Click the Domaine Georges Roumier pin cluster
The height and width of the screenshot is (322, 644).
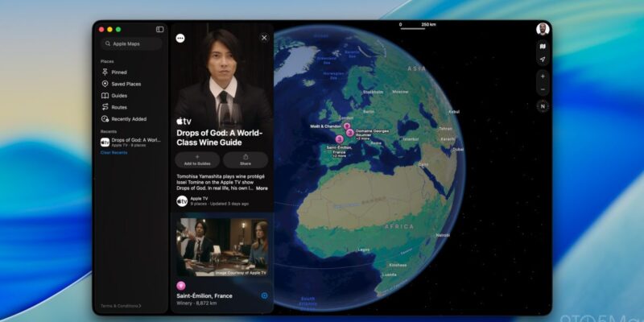[x=350, y=133]
